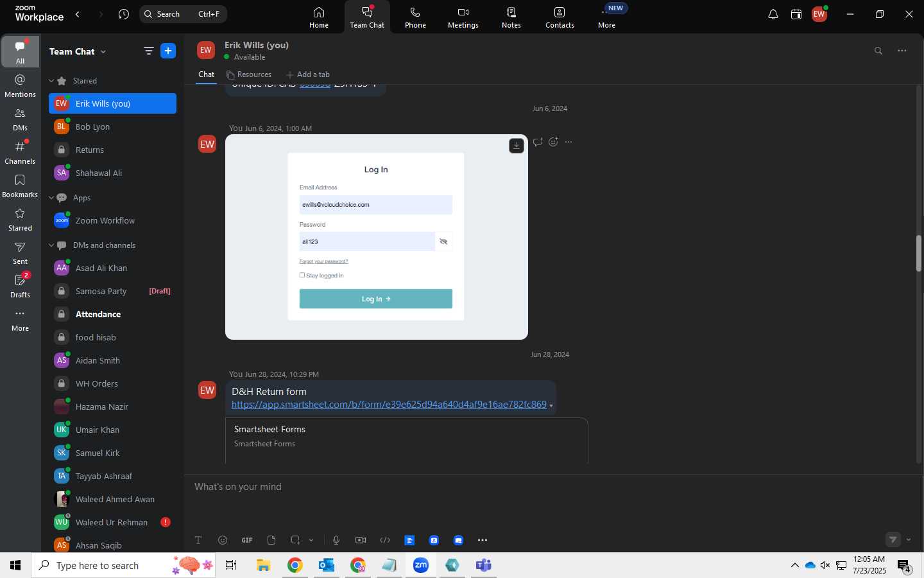Toggle the text formatting toolbar
The image size is (924, 578).
pos(198,540)
